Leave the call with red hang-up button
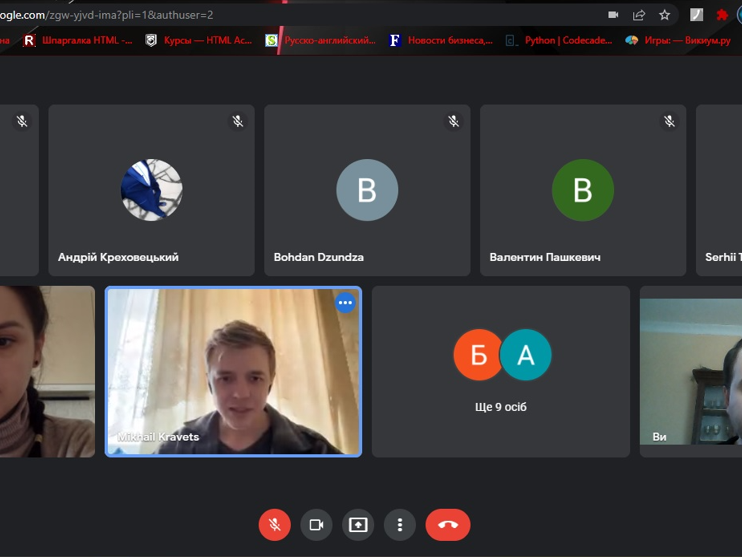 tap(447, 525)
